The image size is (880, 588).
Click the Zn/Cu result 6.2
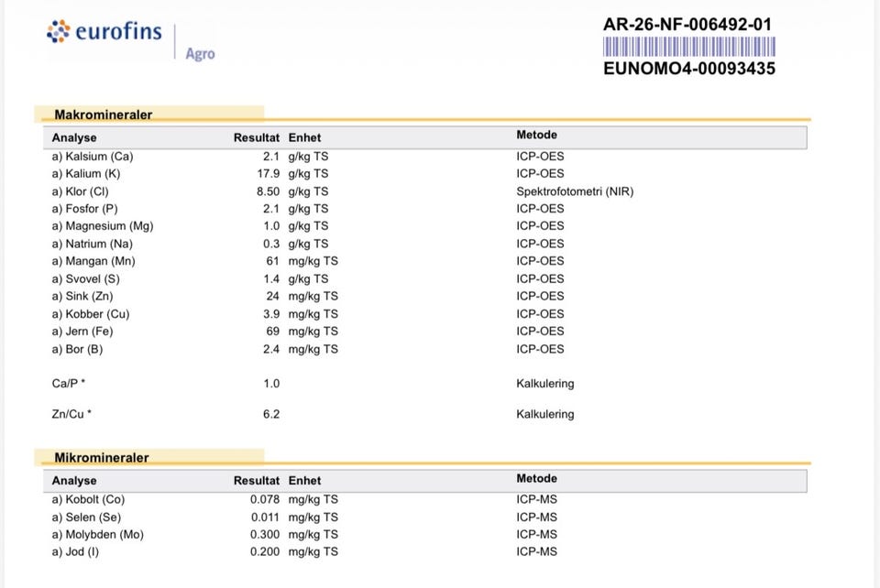pyautogui.click(x=271, y=414)
